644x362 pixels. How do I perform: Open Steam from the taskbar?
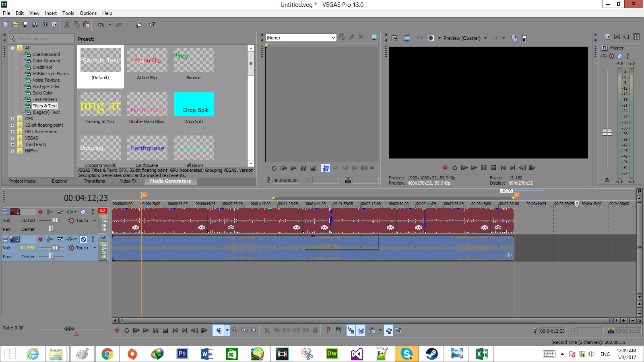click(432, 354)
